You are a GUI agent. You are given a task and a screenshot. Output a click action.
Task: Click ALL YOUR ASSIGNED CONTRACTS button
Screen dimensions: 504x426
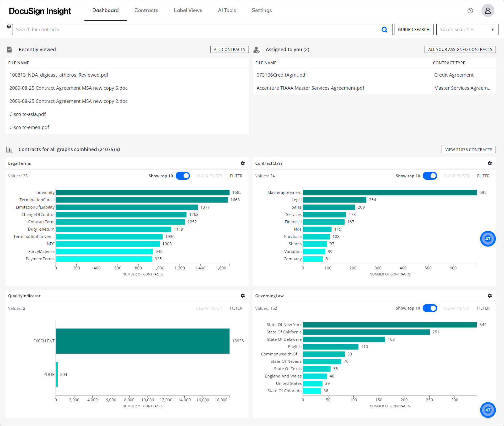pos(460,49)
